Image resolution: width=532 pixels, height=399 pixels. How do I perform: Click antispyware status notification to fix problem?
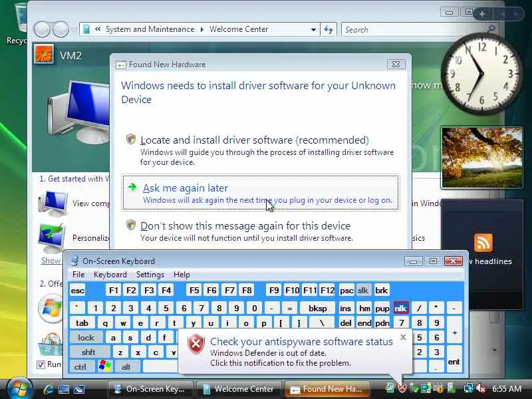(x=295, y=352)
